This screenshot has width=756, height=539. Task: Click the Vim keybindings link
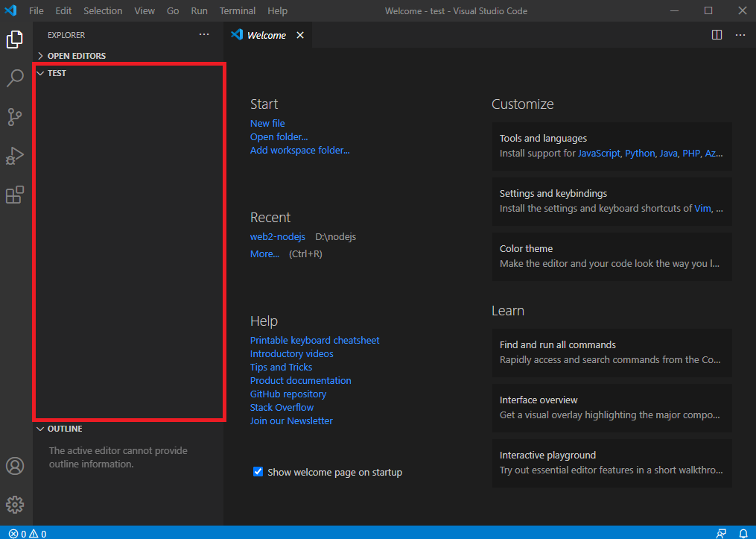pos(702,209)
